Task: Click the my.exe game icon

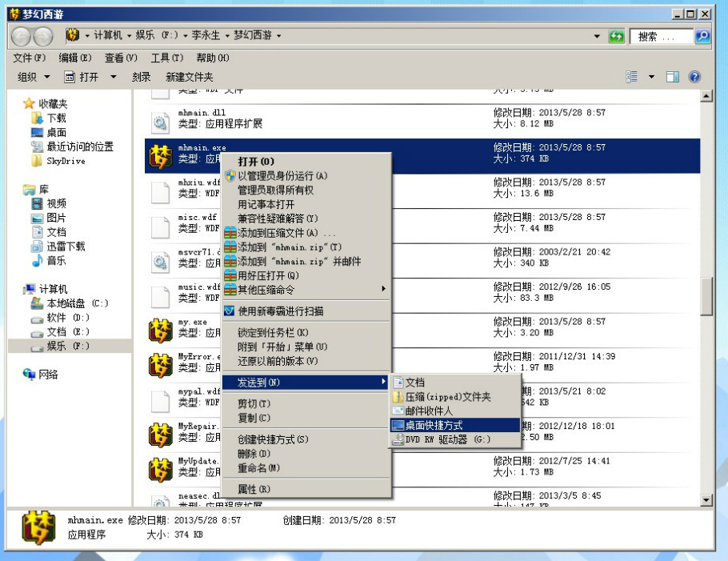Action: click(161, 331)
